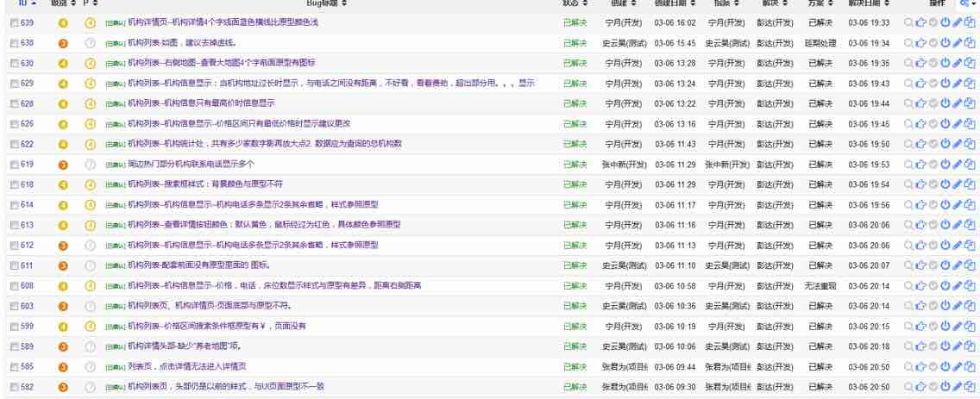
Task: Click the edit pencil icon for bug 603
Action: [957, 306]
